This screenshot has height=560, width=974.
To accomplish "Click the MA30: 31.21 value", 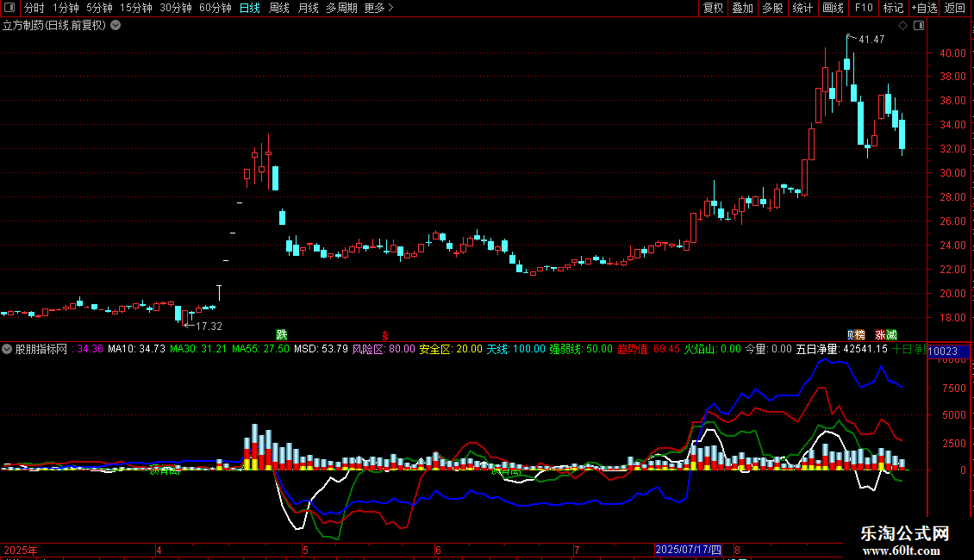I will click(198, 349).
